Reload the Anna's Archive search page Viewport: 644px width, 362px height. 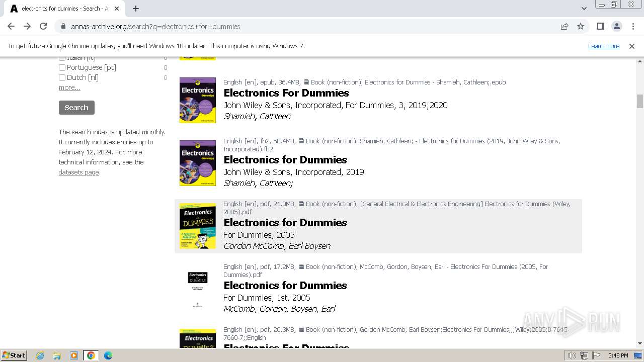coord(43,26)
